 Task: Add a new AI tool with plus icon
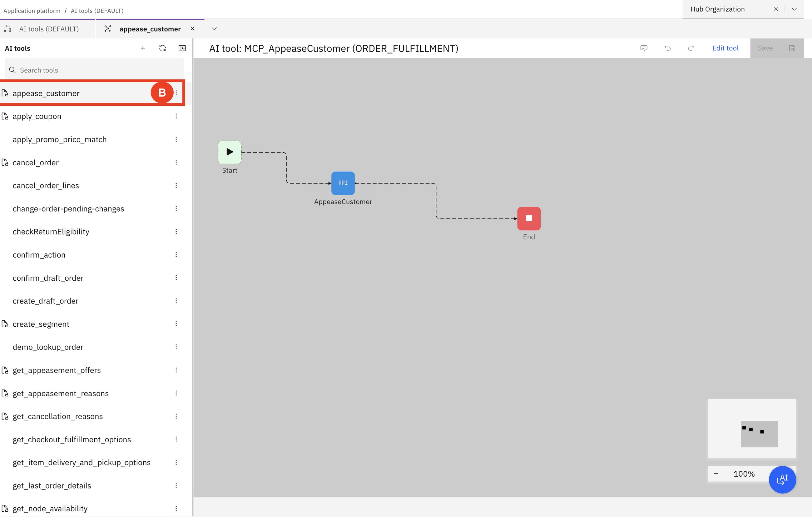(x=143, y=48)
